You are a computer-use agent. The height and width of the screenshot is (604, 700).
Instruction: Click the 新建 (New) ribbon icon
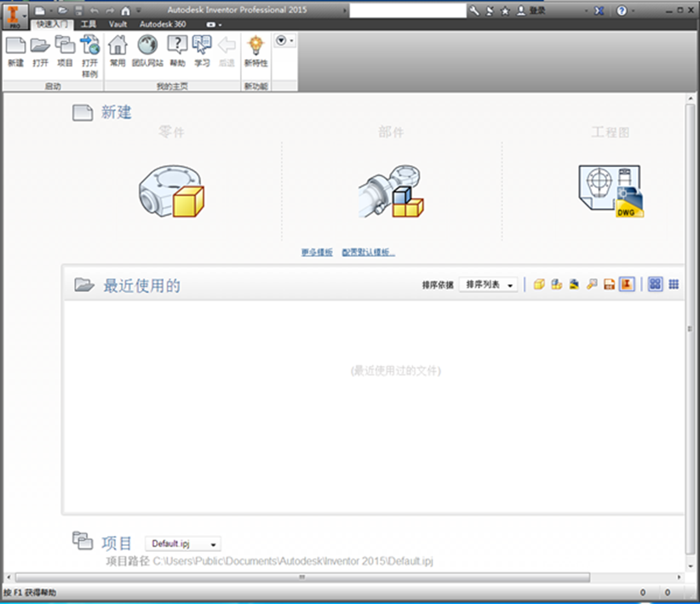pyautogui.click(x=16, y=51)
